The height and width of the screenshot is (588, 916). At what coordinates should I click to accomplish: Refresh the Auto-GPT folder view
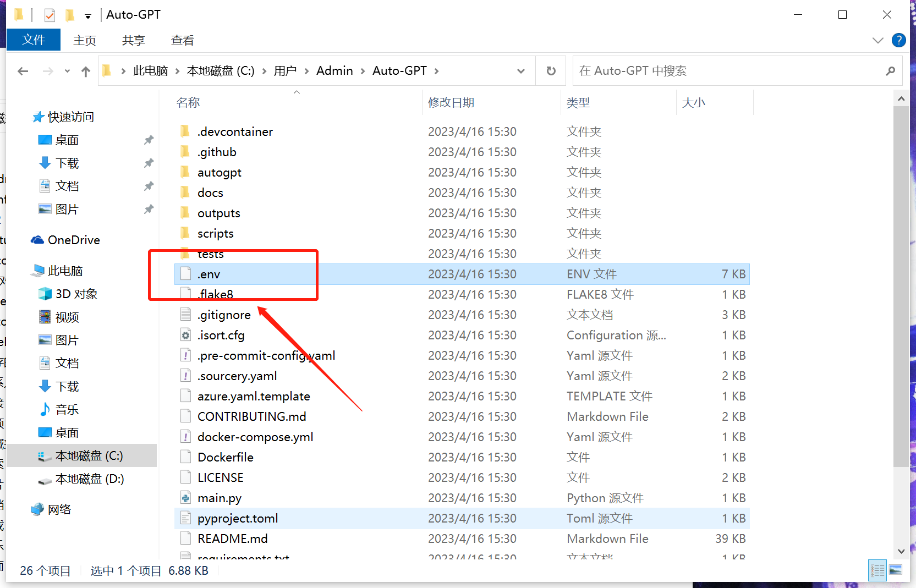tap(551, 71)
